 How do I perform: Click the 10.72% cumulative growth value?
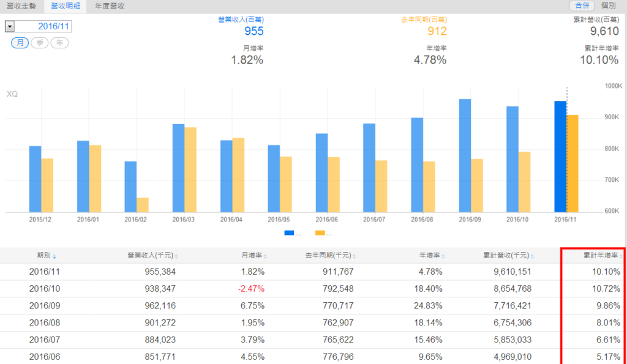pos(606,289)
